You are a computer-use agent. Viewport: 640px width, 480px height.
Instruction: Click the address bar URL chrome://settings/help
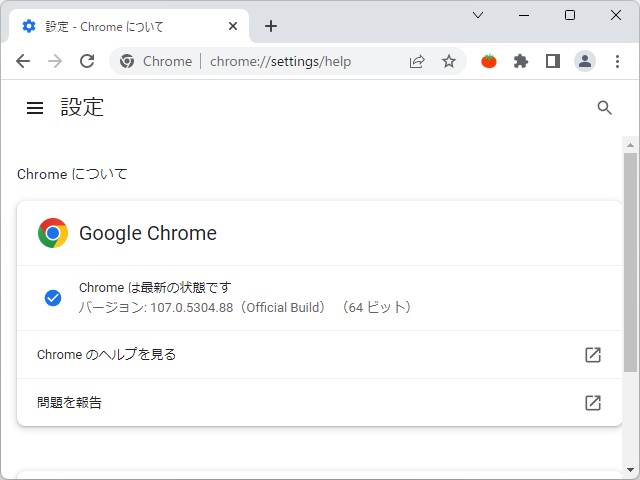(280, 62)
